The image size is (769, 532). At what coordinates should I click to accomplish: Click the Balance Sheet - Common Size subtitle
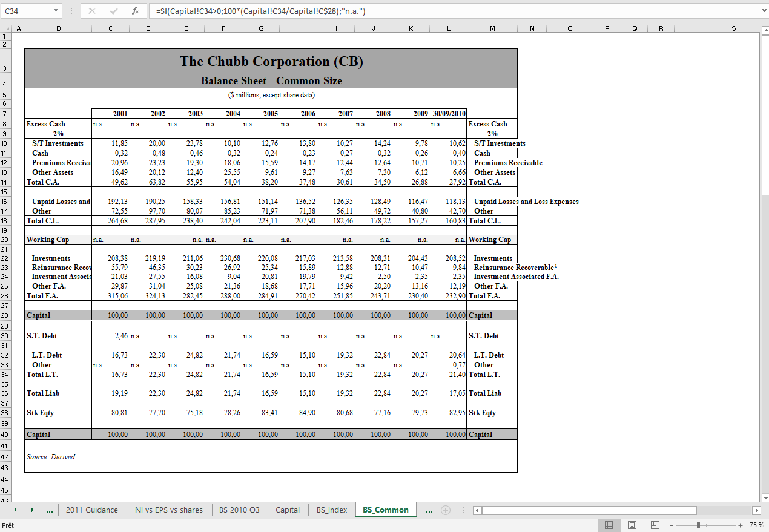pos(271,80)
